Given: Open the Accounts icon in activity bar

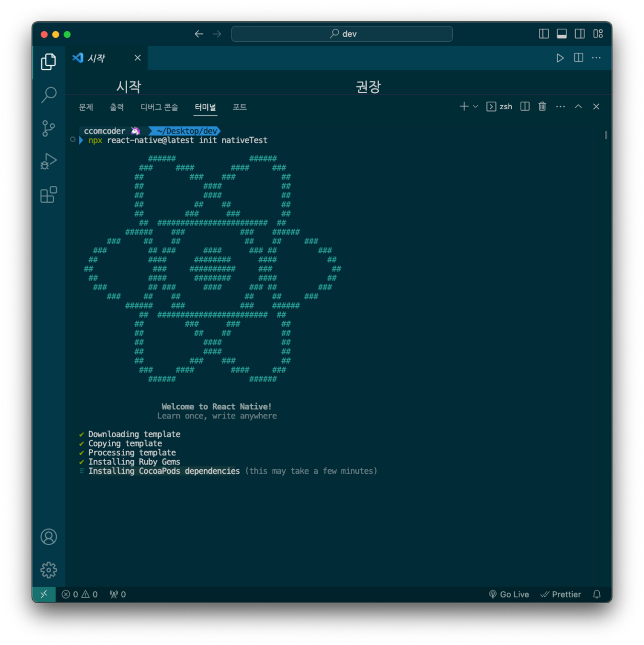Looking at the screenshot, I should (48, 537).
